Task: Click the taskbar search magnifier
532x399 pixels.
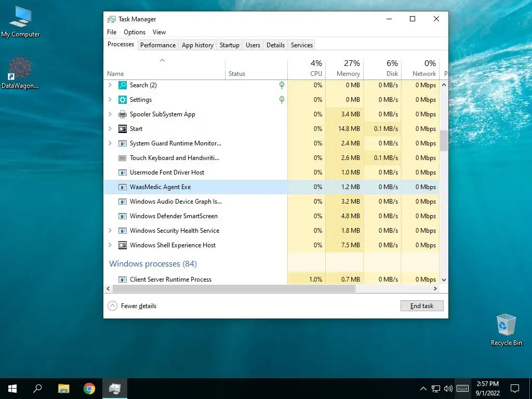Action: pyautogui.click(x=37, y=389)
